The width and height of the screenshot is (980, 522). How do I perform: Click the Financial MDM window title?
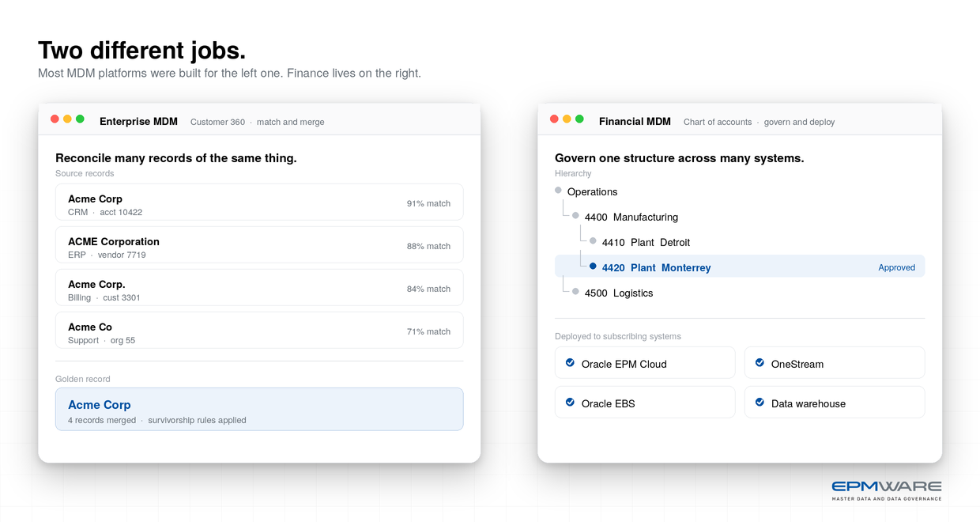click(635, 122)
